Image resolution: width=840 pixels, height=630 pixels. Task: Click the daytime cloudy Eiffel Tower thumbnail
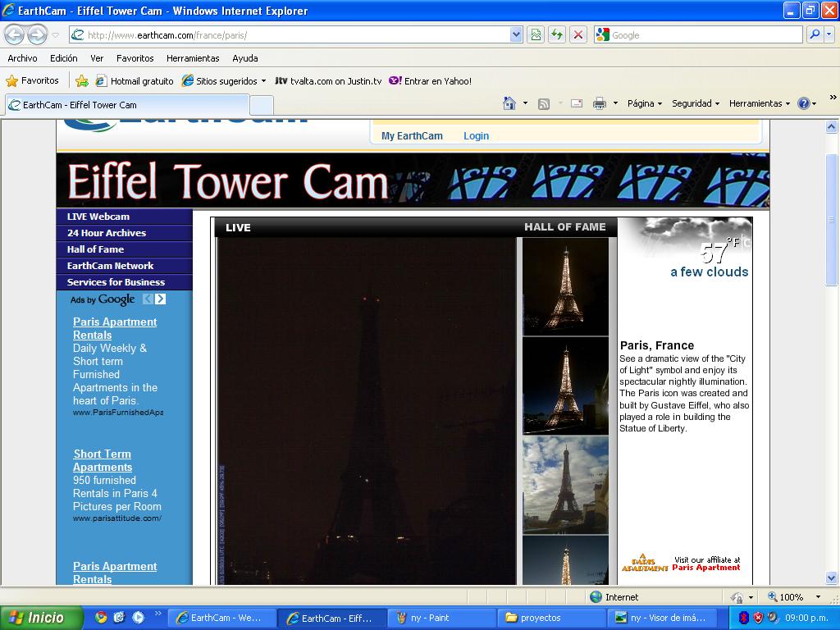click(566, 485)
